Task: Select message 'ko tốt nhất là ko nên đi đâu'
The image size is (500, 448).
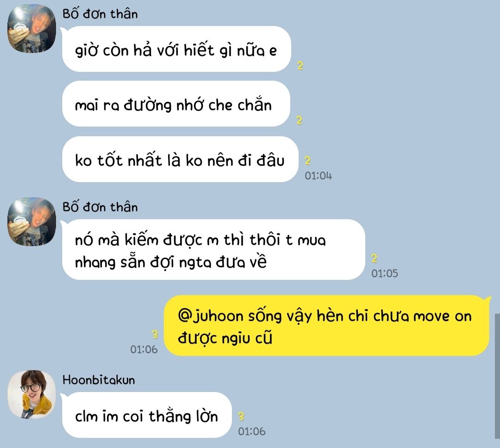Action: (180, 159)
